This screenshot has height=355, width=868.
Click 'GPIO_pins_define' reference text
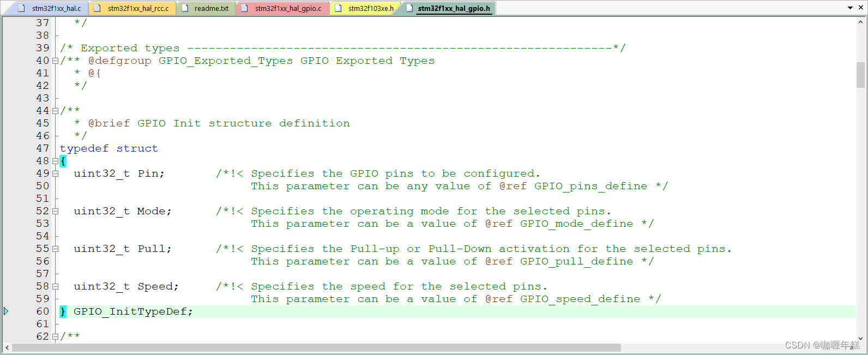coord(591,186)
